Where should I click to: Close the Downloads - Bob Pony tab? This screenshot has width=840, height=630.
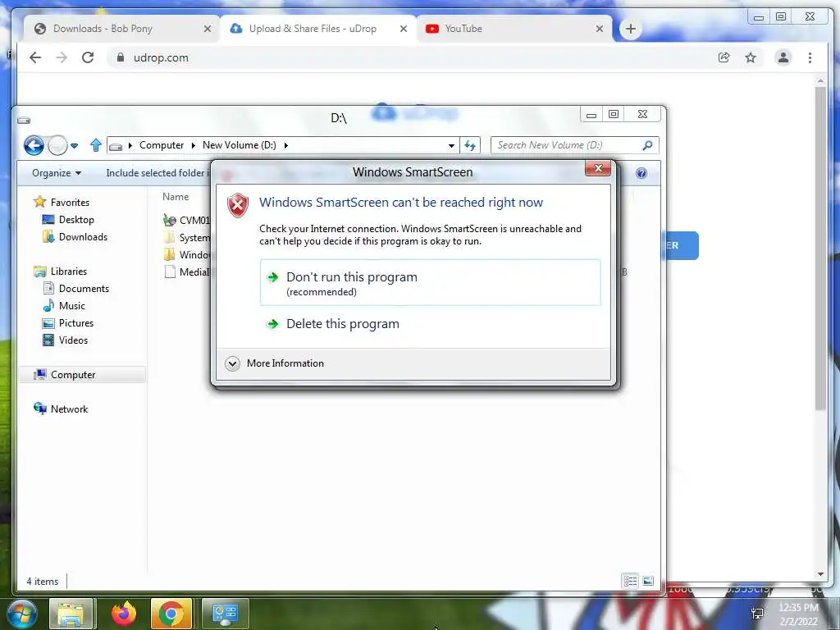[x=208, y=29]
